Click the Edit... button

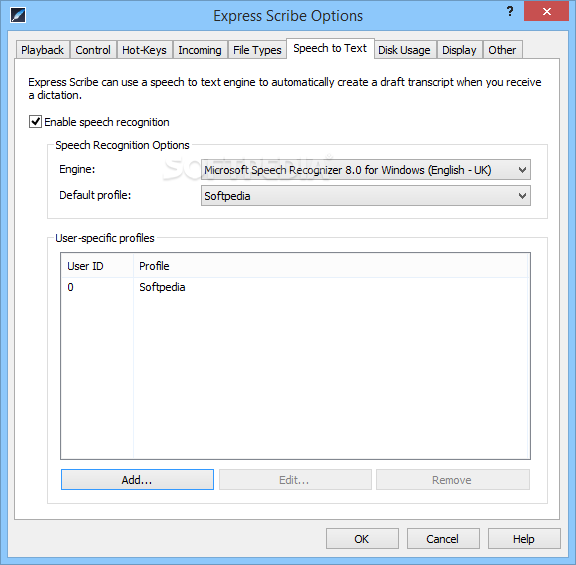[x=295, y=480]
